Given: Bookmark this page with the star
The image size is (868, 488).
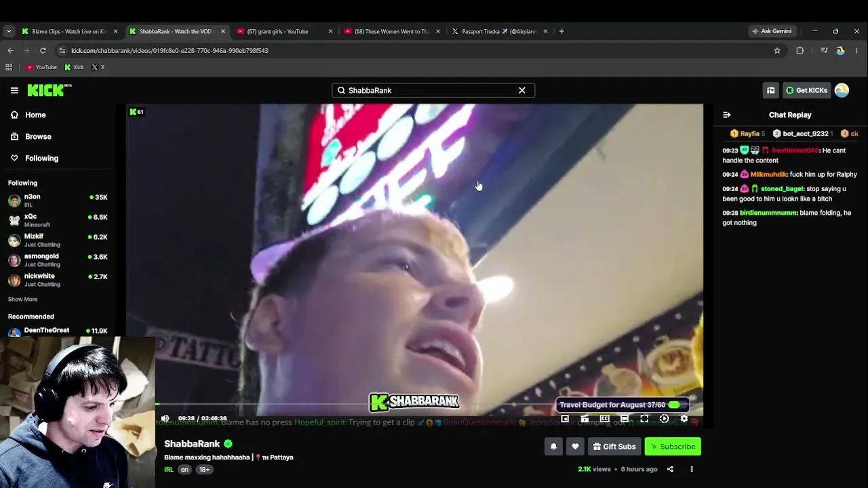Looking at the screenshot, I should [x=777, y=50].
